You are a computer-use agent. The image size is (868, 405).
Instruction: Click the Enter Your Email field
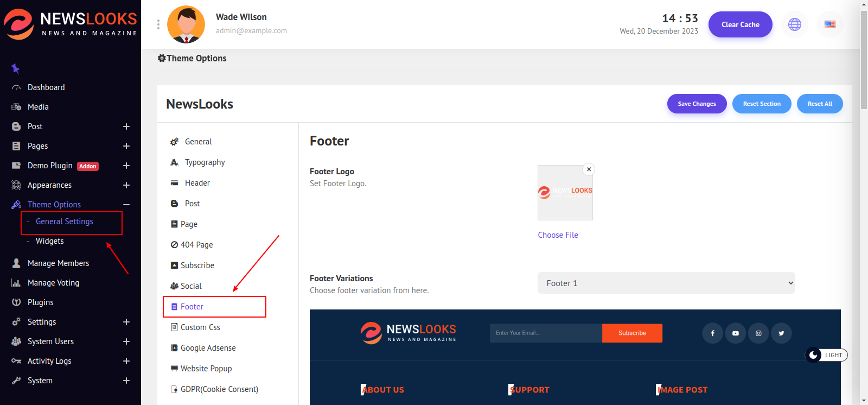pyautogui.click(x=545, y=333)
